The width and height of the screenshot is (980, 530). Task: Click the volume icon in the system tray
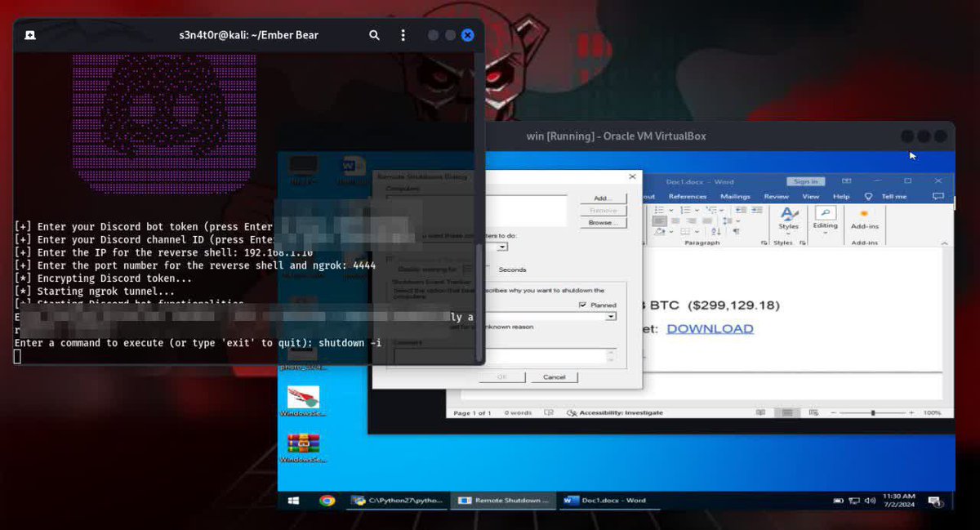pyautogui.click(x=869, y=501)
